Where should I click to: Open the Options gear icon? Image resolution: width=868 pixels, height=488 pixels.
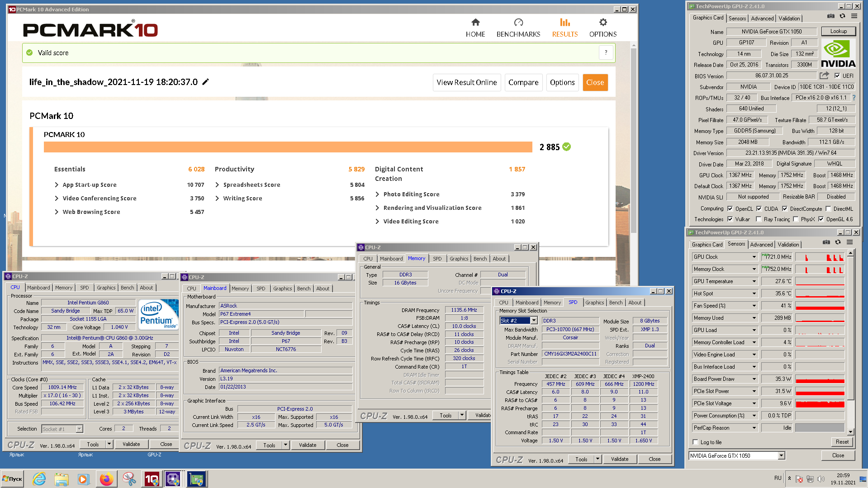603,22
